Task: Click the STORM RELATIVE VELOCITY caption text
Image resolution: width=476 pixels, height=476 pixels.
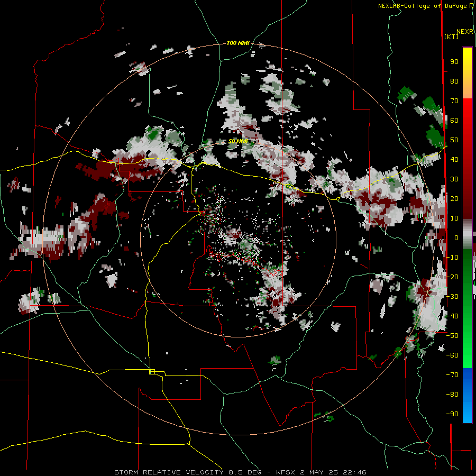Action: coord(169,472)
